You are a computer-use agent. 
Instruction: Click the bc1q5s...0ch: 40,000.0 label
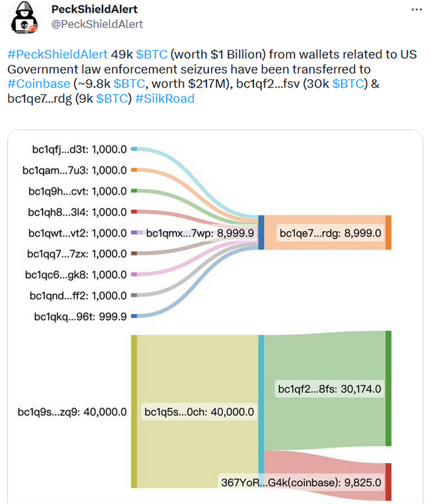tap(199, 412)
